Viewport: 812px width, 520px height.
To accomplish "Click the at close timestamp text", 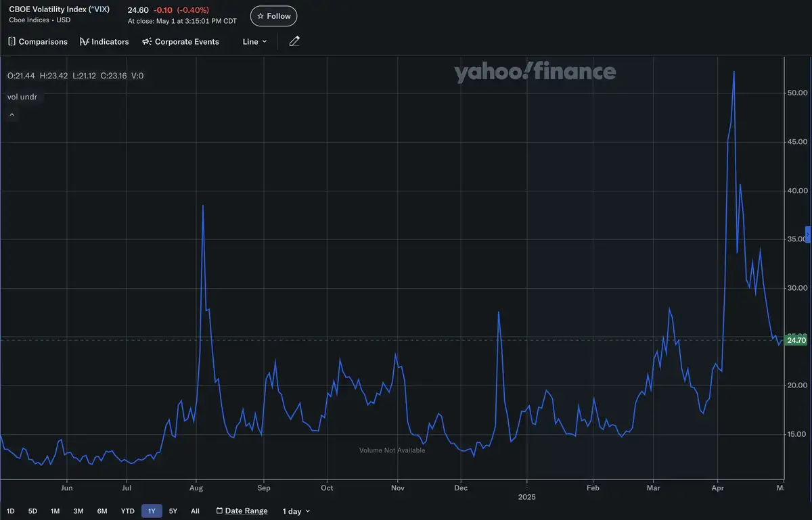I will pos(182,21).
